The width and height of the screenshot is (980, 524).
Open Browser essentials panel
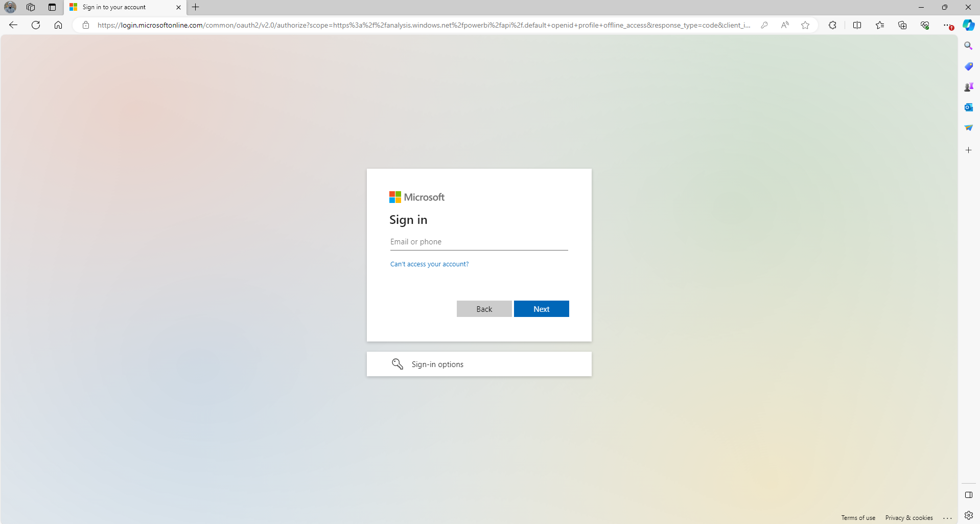click(x=925, y=25)
